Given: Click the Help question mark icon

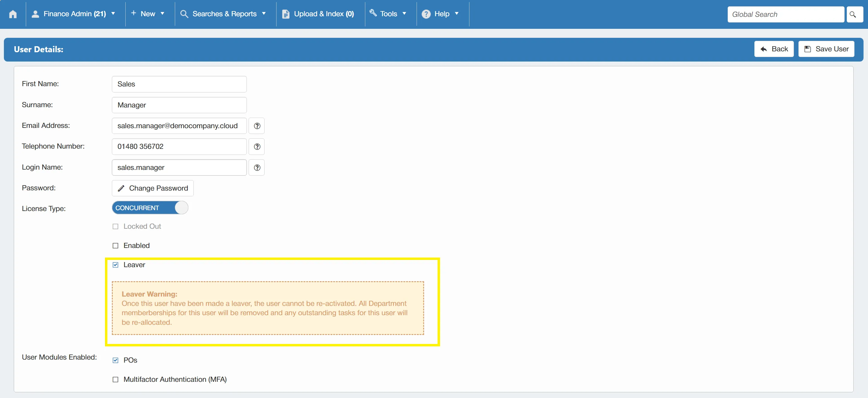Looking at the screenshot, I should pyautogui.click(x=426, y=14).
